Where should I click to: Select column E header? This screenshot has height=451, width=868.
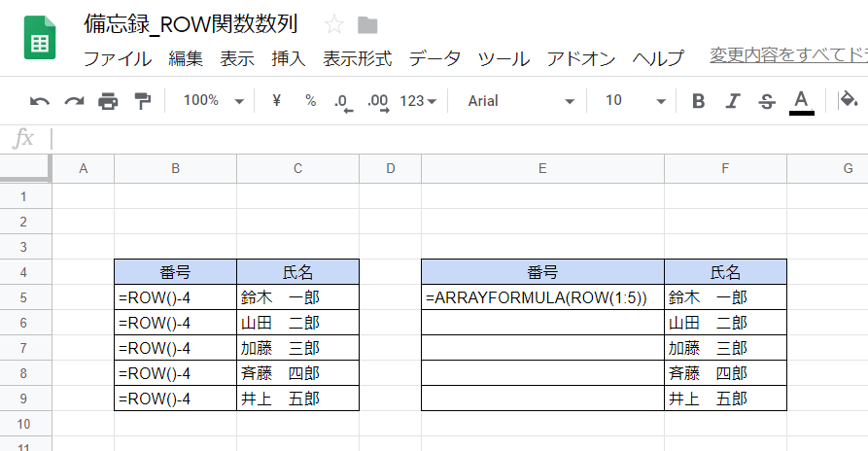[x=542, y=169]
